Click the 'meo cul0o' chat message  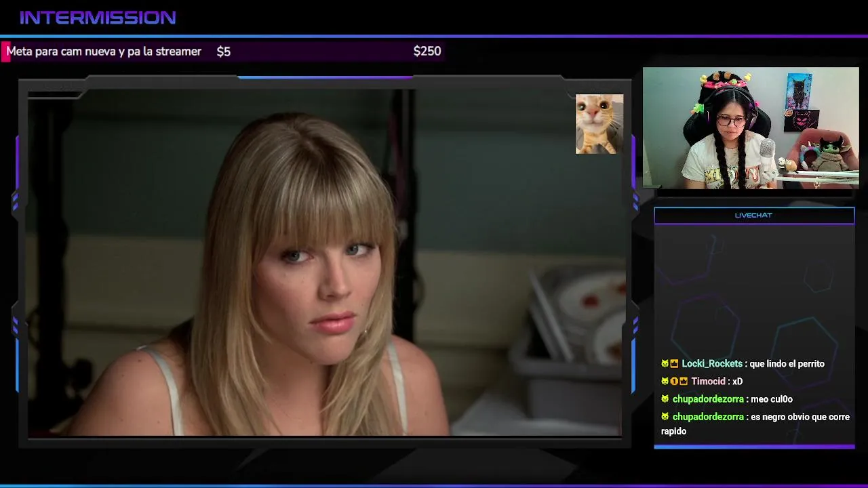772,399
